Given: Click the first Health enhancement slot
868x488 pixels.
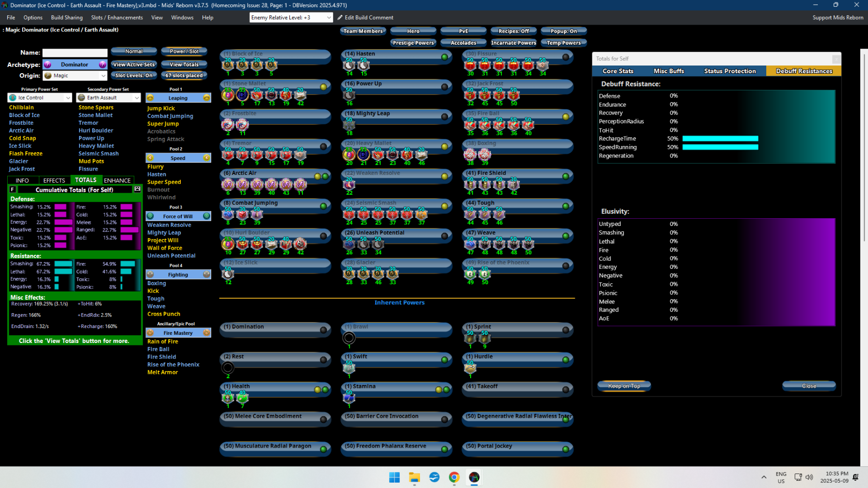Looking at the screenshot, I should (228, 398).
